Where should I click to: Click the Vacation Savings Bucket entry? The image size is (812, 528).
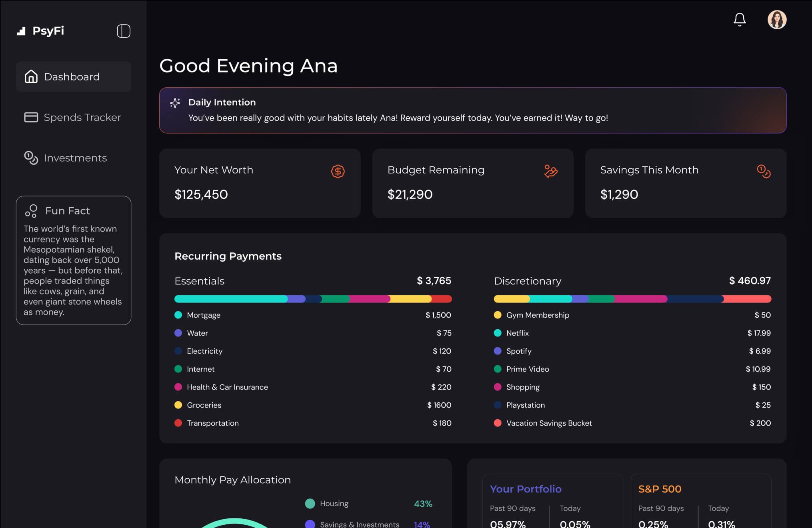[549, 423]
